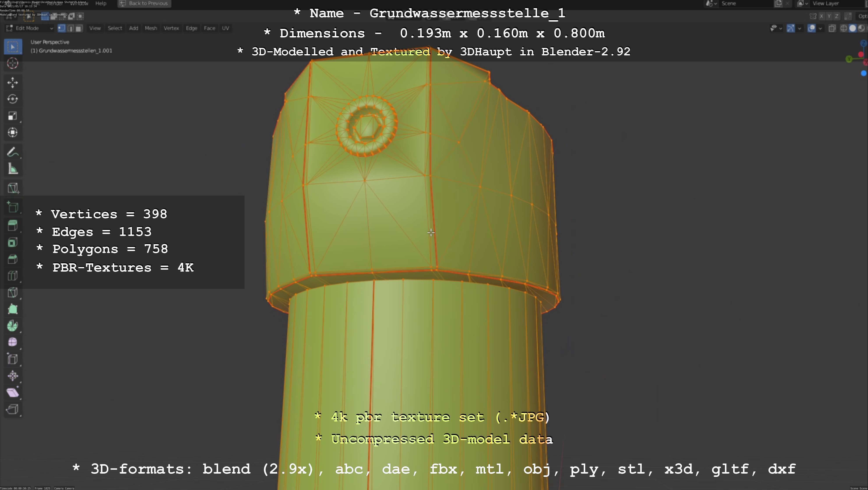Open the scene browse dropdown
The height and width of the screenshot is (490, 868).
[x=711, y=3]
